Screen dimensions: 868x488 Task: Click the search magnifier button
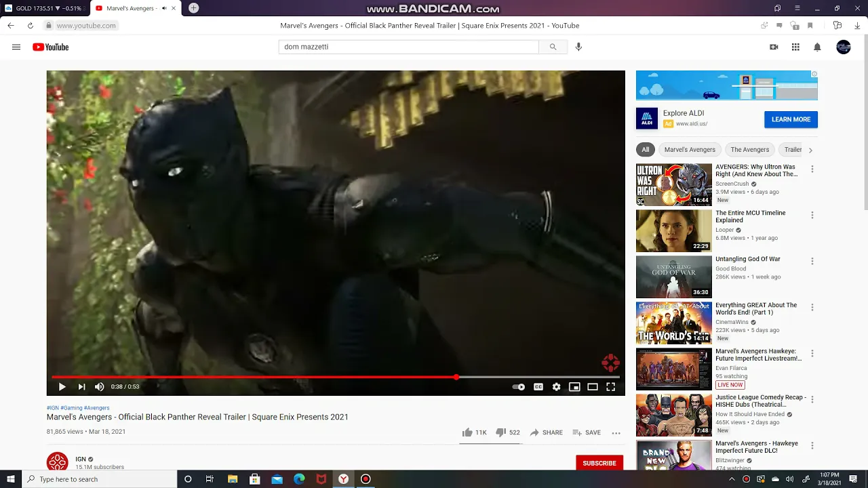pyautogui.click(x=553, y=47)
